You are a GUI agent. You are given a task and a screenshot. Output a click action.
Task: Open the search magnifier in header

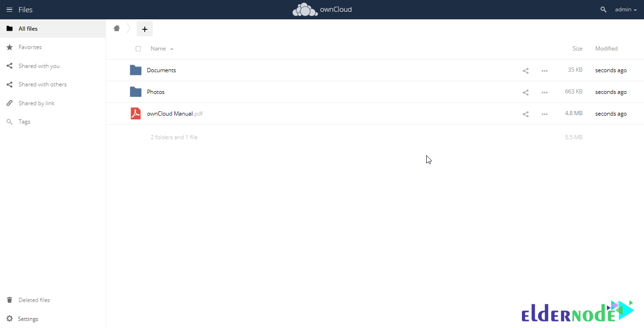pos(603,9)
